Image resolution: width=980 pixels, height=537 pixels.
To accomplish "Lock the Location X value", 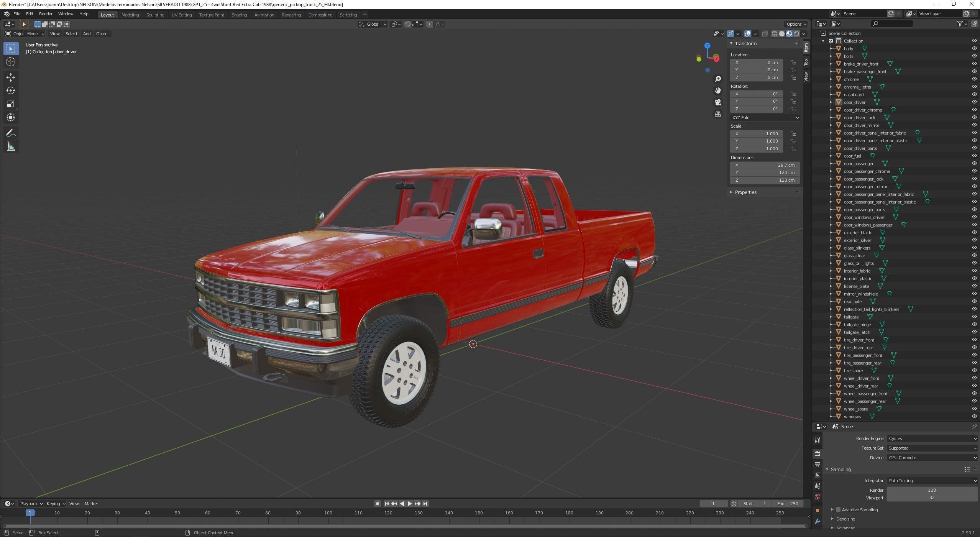I will point(793,62).
